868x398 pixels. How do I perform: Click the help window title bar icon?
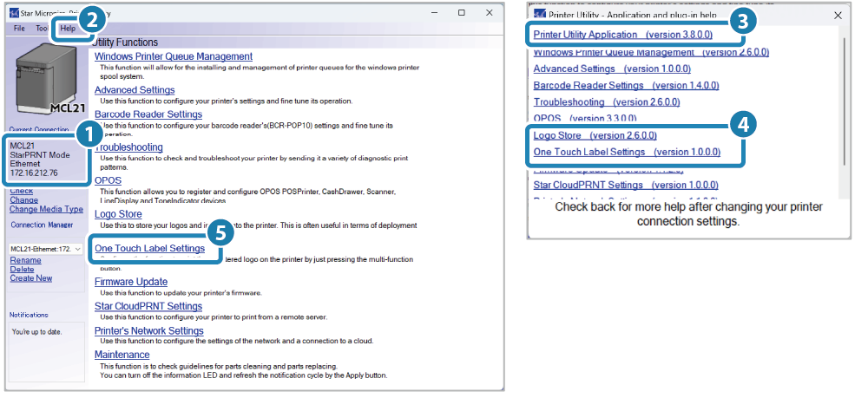click(539, 15)
